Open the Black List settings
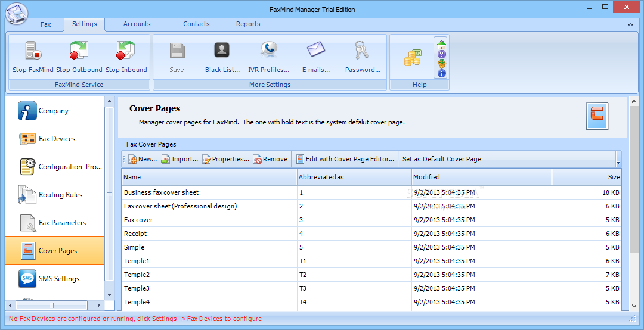Screen dimensions: 644x330 [x=222, y=57]
